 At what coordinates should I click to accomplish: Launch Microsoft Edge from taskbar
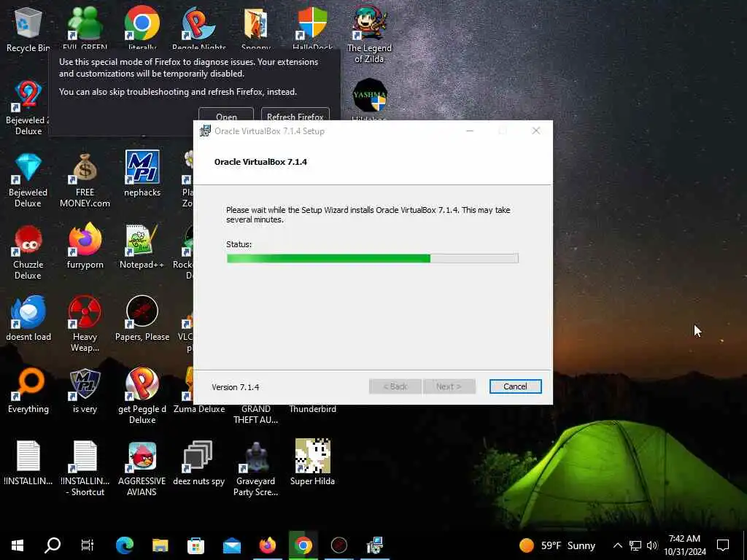(x=124, y=545)
